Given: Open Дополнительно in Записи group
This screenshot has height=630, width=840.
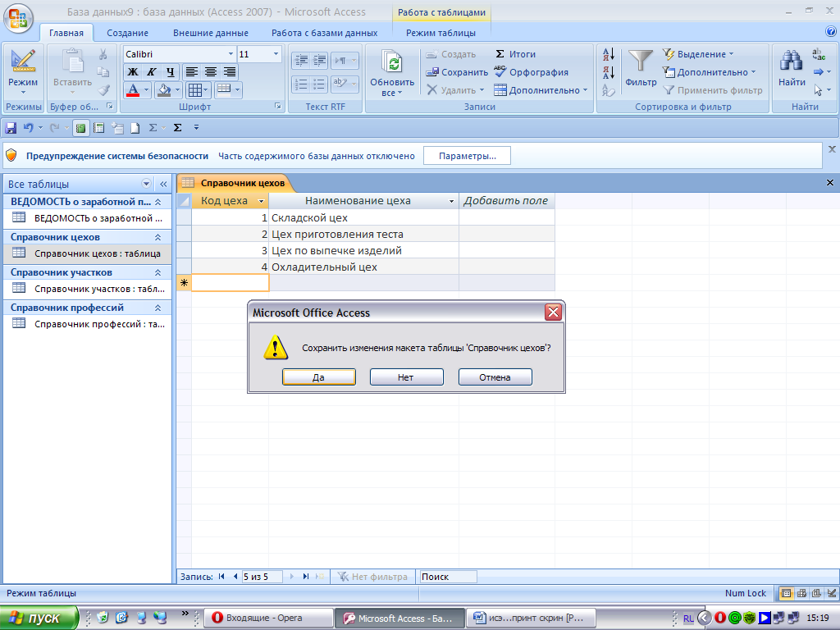Looking at the screenshot, I should [x=541, y=90].
